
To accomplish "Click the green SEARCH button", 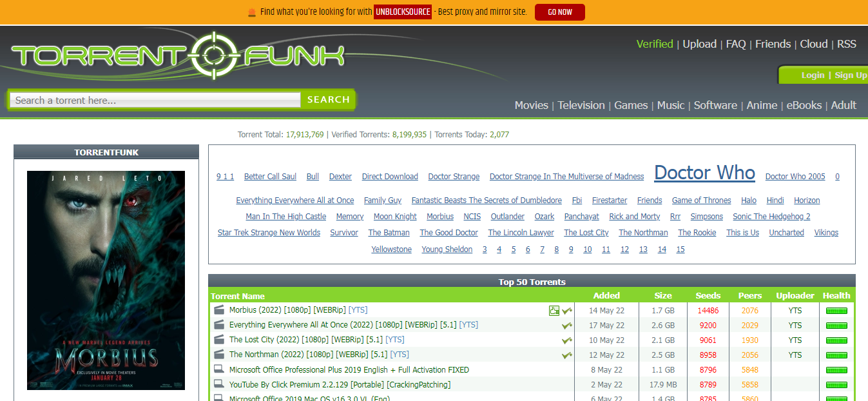I will [328, 99].
